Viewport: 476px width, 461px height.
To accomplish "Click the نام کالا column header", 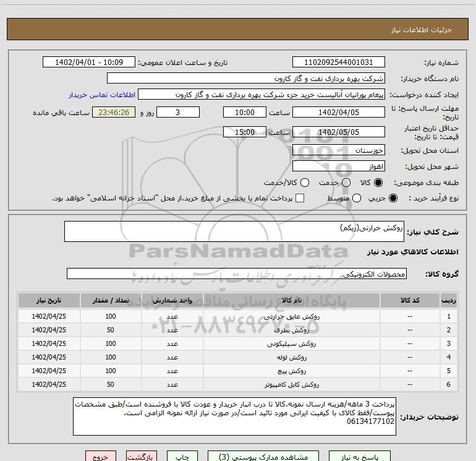I will tap(291, 300).
